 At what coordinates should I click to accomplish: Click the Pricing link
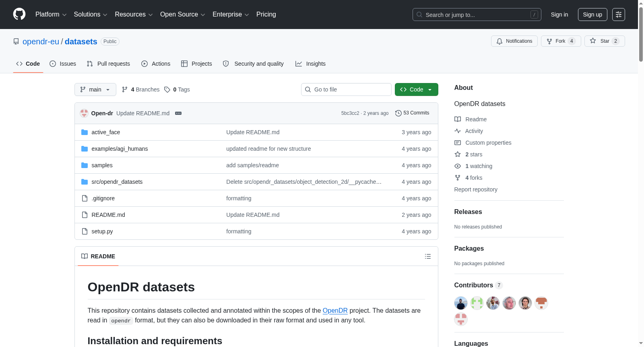(266, 15)
